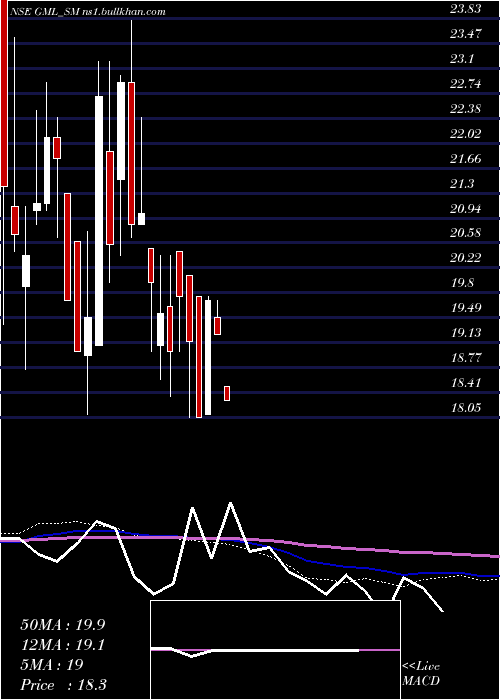Click the 18.41 price axis label
The width and height of the screenshot is (500, 700).
coord(465,382)
